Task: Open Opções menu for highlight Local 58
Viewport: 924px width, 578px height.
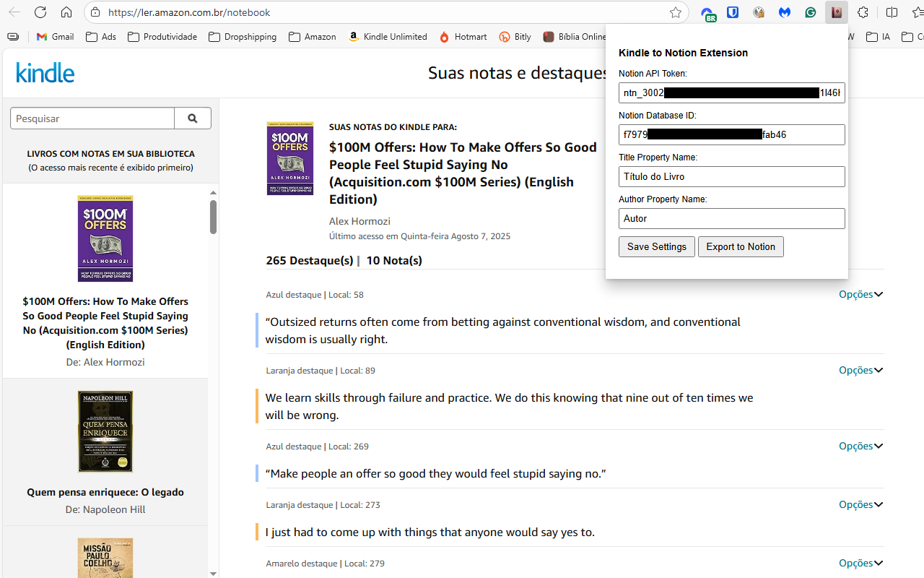Action: click(860, 295)
